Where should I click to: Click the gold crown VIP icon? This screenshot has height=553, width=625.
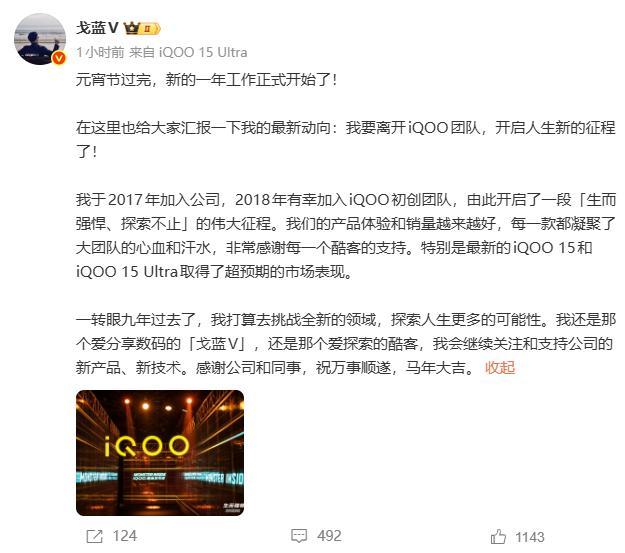pyautogui.click(x=132, y=28)
